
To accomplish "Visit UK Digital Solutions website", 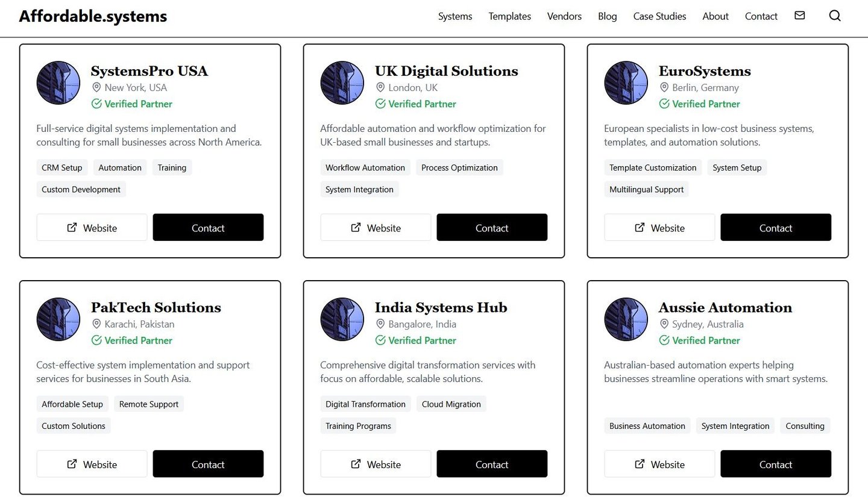I will coord(376,228).
